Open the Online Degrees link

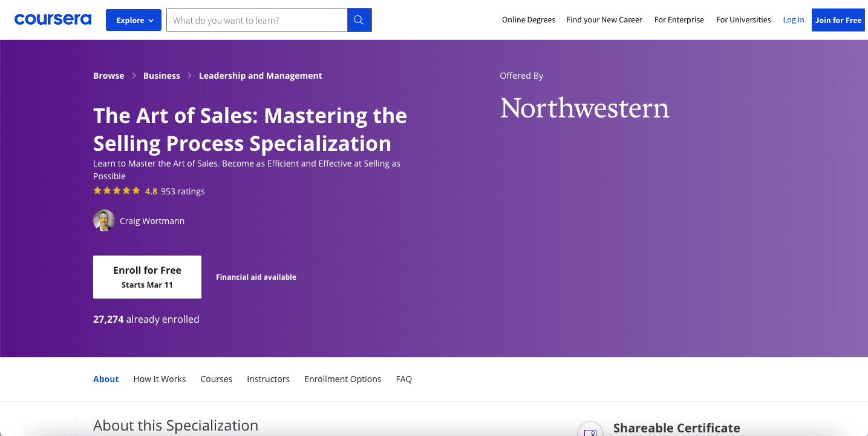pyautogui.click(x=529, y=20)
